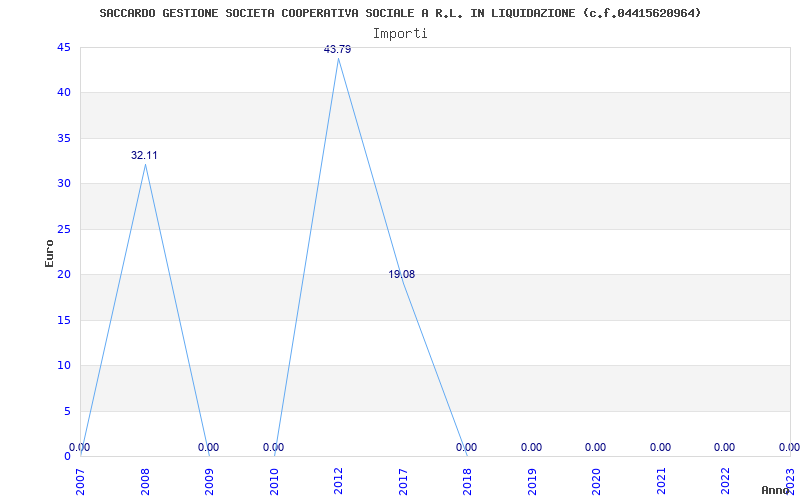Click the 19.08 data label
Image resolution: width=800 pixels, height=500 pixels.
point(402,274)
